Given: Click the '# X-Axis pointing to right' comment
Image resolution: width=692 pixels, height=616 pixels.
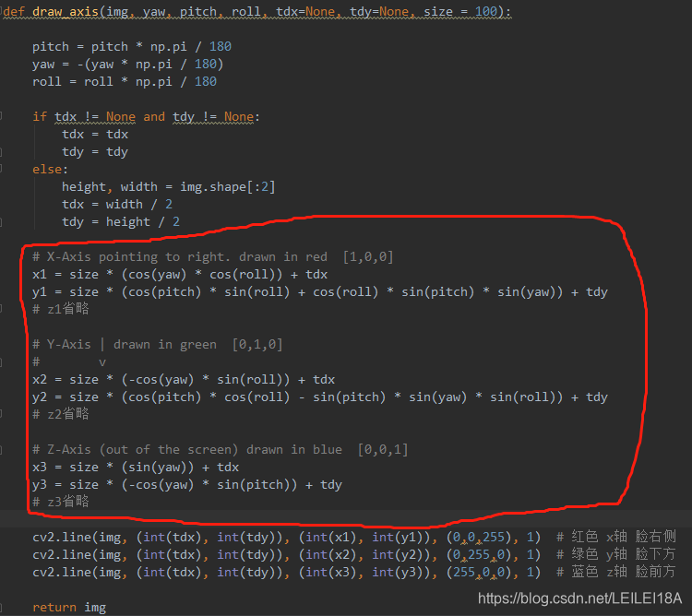Looking at the screenshot, I should (213, 257).
